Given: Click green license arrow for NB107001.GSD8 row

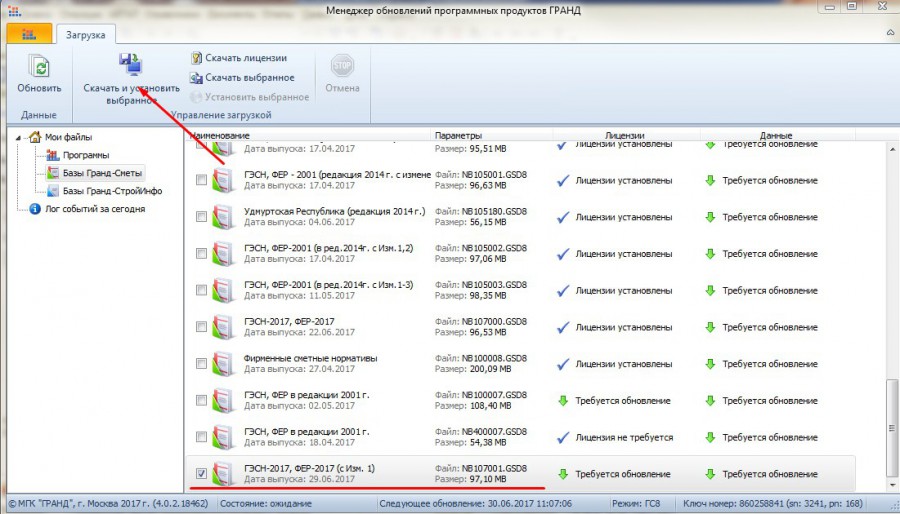Looking at the screenshot, I should point(563,474).
